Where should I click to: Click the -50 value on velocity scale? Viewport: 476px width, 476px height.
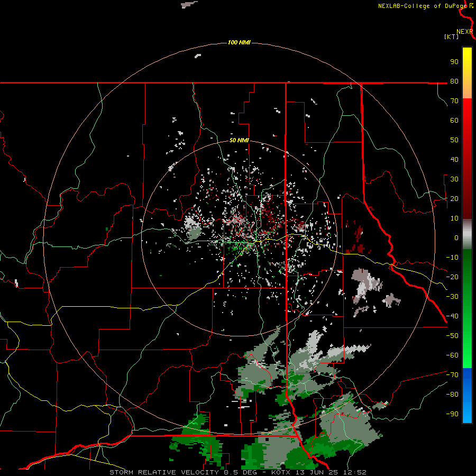tap(452, 336)
